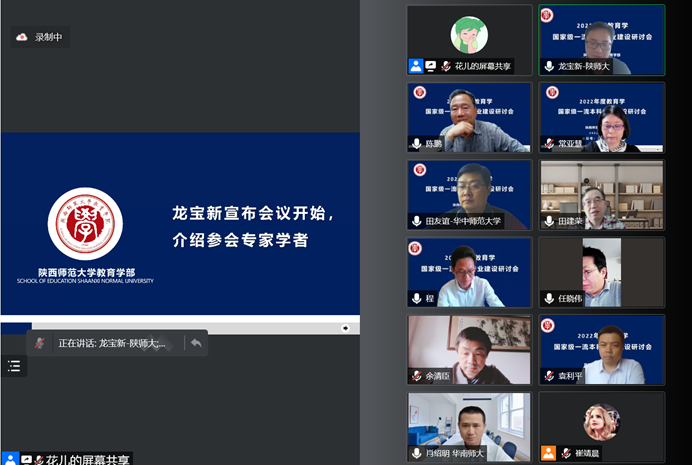This screenshot has height=465, width=692.
Task: Click the cloud recording icon
Action: (x=22, y=37)
